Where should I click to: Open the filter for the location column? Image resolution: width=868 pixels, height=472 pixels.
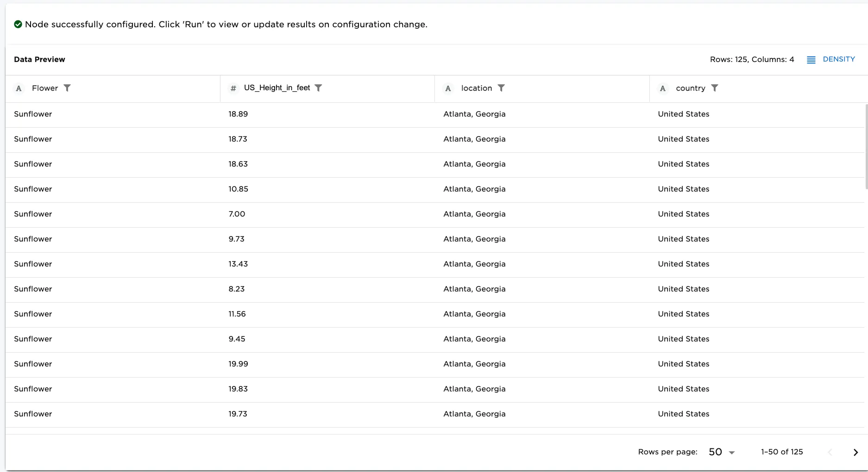501,88
